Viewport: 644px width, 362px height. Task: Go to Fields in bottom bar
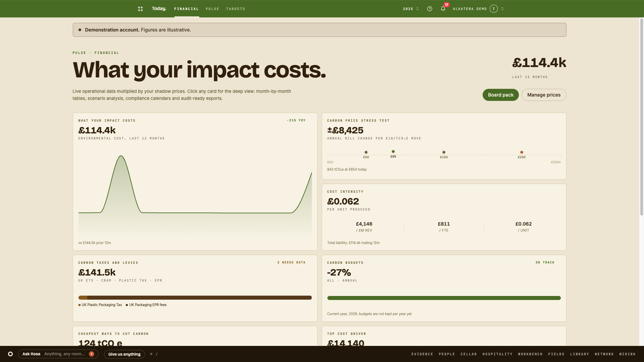(x=556, y=354)
